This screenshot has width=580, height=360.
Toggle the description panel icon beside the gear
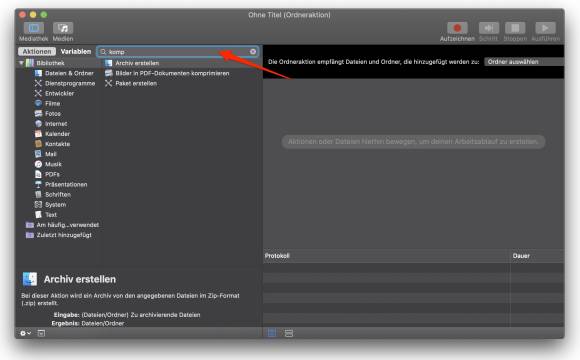pos(41,333)
